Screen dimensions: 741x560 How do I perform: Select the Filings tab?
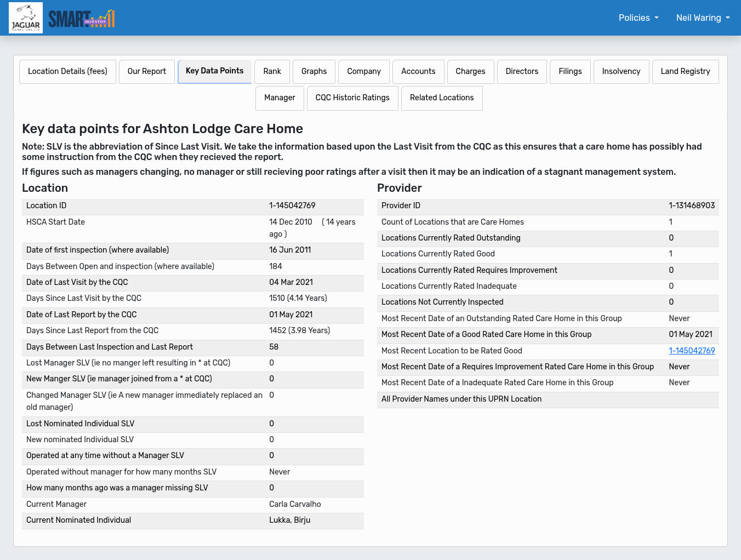(x=570, y=72)
